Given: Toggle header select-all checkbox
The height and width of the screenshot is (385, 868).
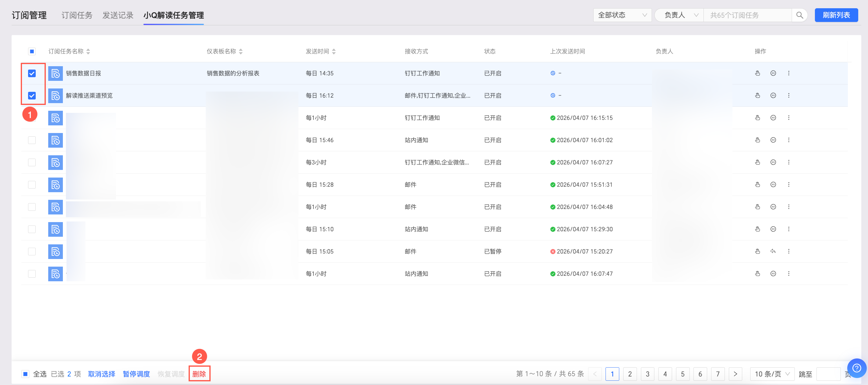Looking at the screenshot, I should (32, 51).
